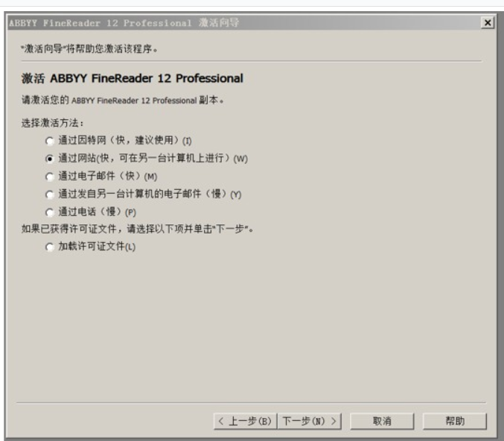
Task: Continue with 下一步(N) button
Action: tap(309, 421)
